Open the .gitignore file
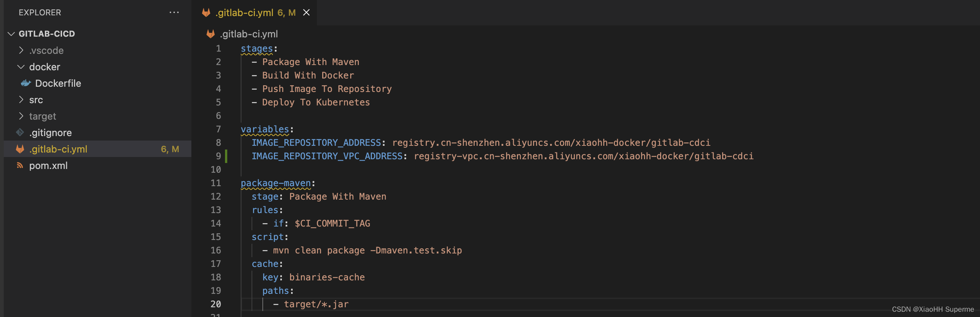This screenshot has height=317, width=980. tap(50, 133)
